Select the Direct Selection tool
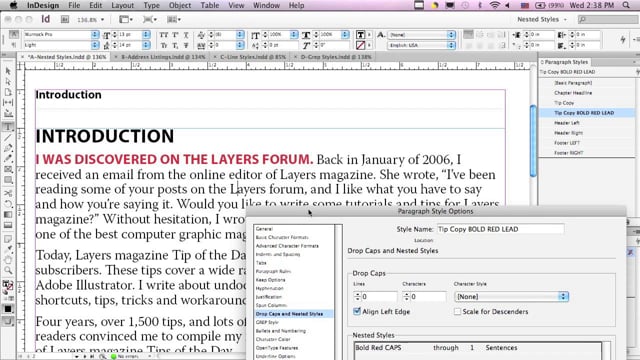The width and height of the screenshot is (640, 360). pyautogui.click(x=8, y=82)
